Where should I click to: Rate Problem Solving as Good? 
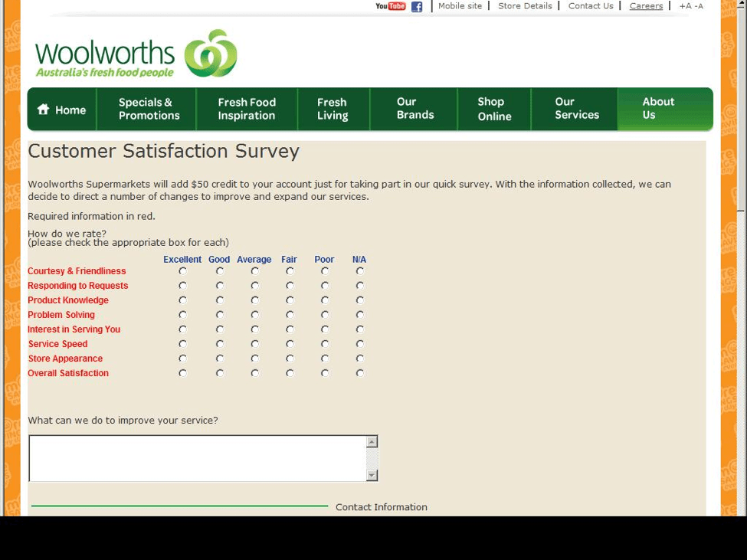pyautogui.click(x=220, y=315)
